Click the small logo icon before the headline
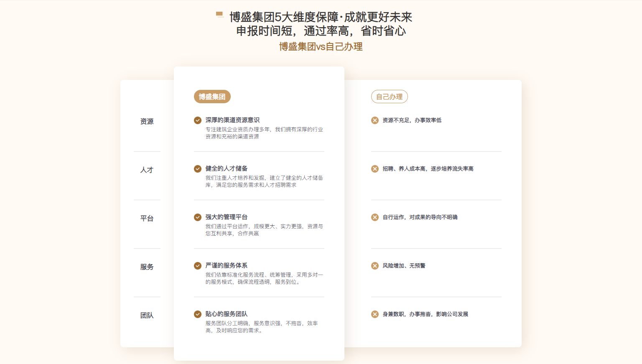 click(220, 15)
